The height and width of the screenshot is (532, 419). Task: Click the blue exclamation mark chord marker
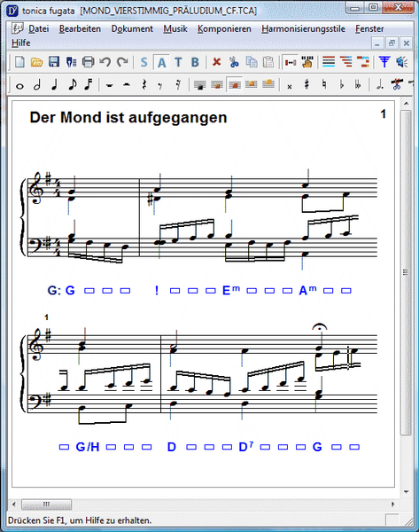click(x=156, y=291)
